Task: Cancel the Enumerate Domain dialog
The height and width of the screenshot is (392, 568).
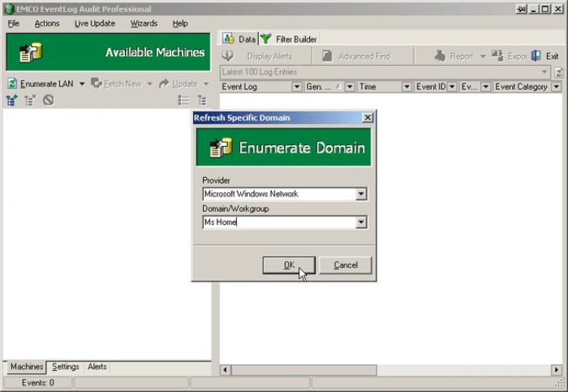Action: pyautogui.click(x=345, y=266)
